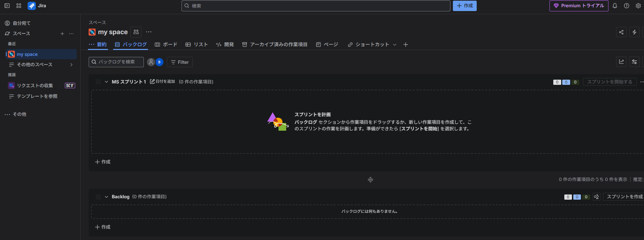
Task: Click the スペース breadcrumb text
Action: pos(97,22)
